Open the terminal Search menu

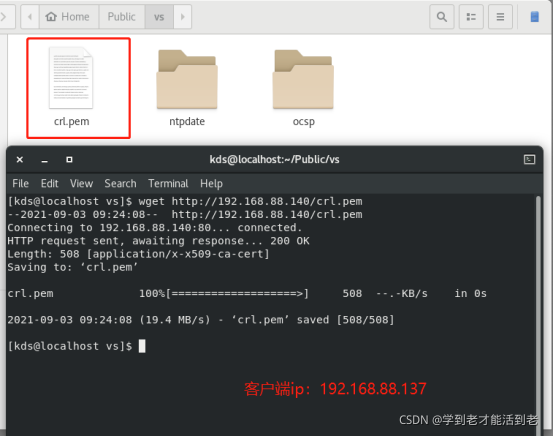[x=120, y=183]
